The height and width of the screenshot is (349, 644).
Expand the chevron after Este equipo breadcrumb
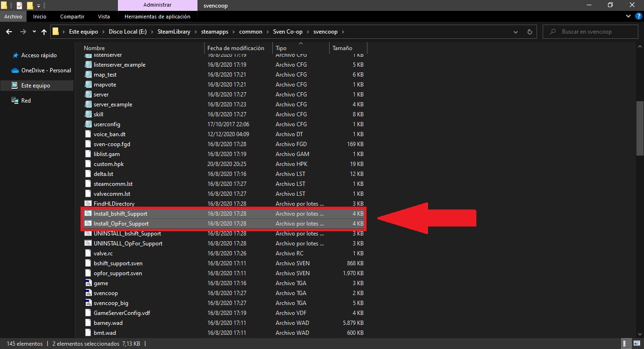[103, 32]
